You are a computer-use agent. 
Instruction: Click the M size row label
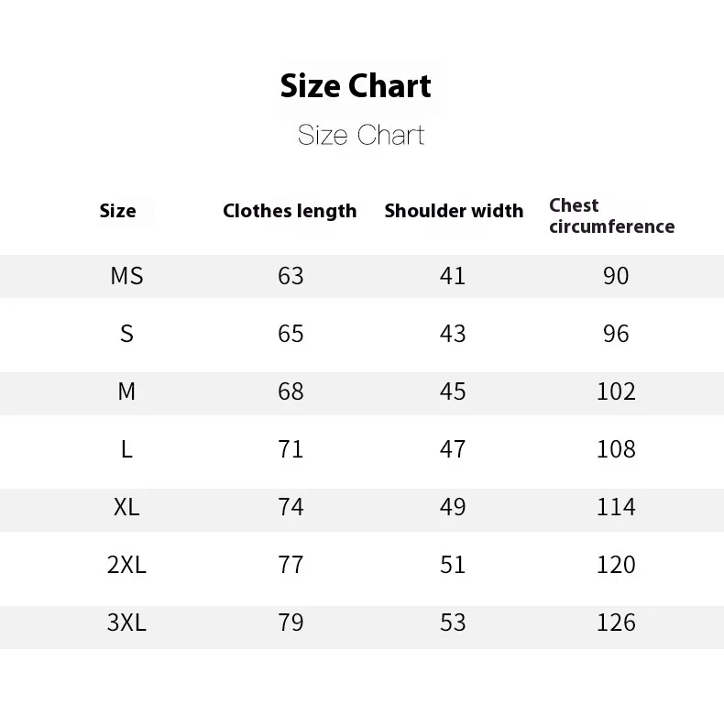pyautogui.click(x=126, y=392)
